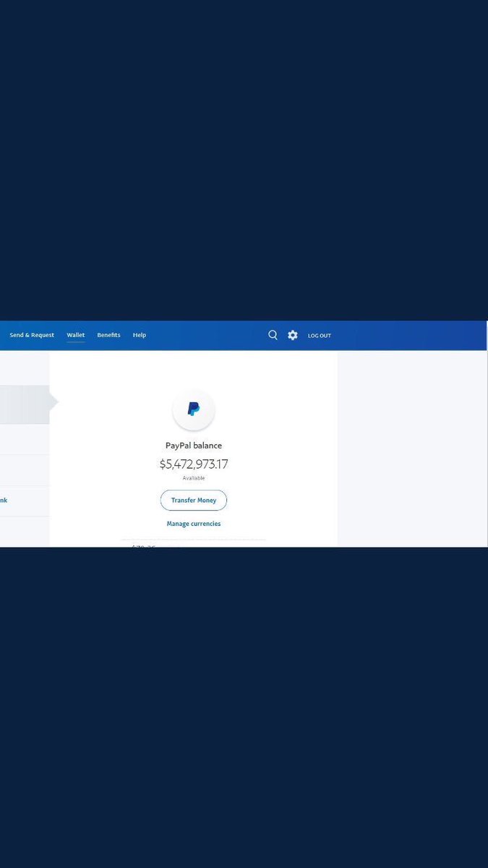Open the Send & Request menu
Viewport: 488px width, 868px height.
pos(32,335)
